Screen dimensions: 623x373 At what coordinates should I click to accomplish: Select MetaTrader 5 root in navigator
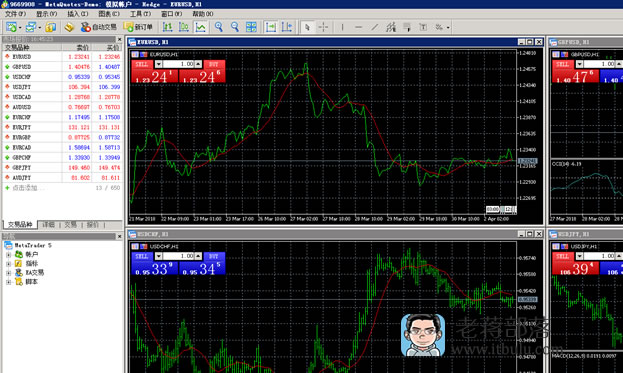pos(28,245)
